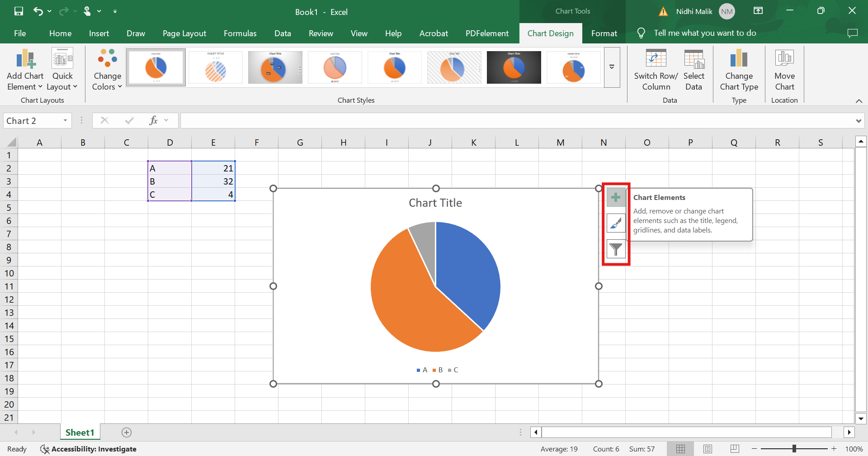Save the workbook with the floppy disk icon

pyautogui.click(x=19, y=11)
